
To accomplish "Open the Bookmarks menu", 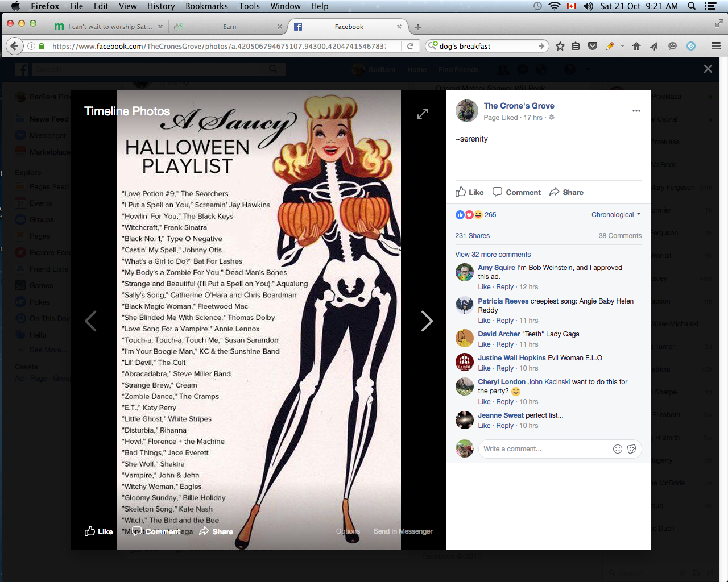I will [206, 6].
